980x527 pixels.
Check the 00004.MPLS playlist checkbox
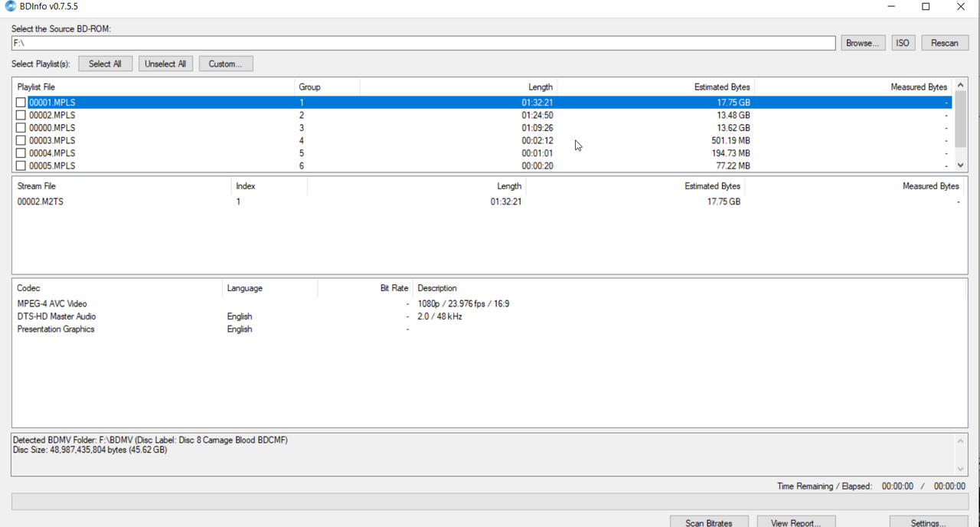[21, 153]
